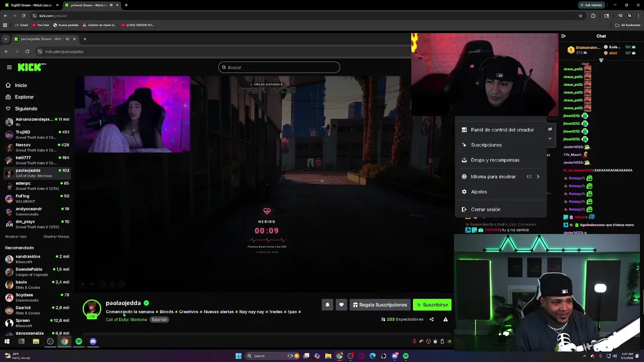This screenshot has height=362, width=644.
Task: Open recommended channel DuendePablo
Action: tap(37, 271)
